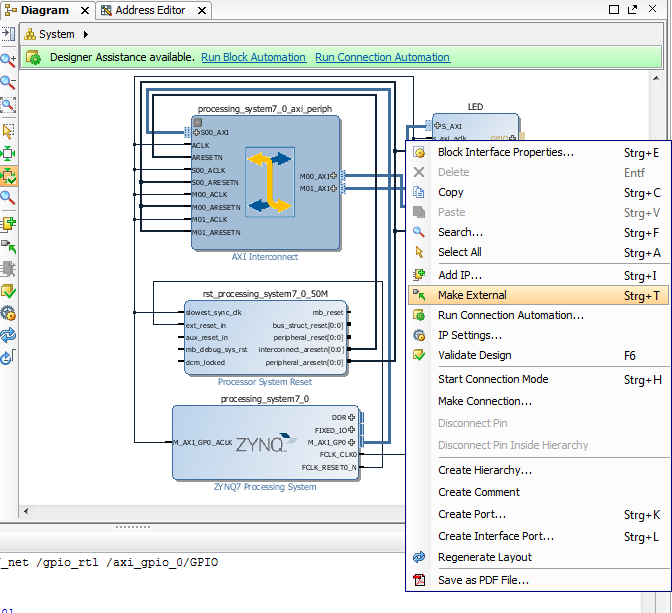Click the Zoom Fit toolbar icon

click(x=8, y=105)
